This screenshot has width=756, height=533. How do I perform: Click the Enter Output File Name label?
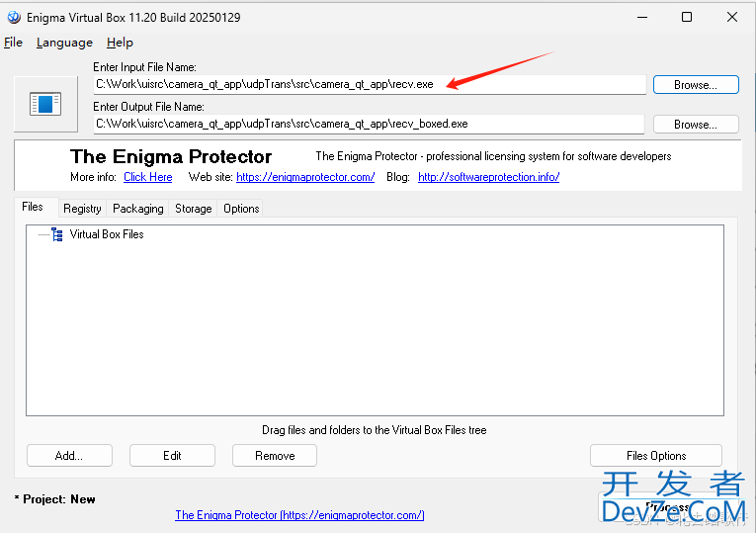[x=148, y=107]
